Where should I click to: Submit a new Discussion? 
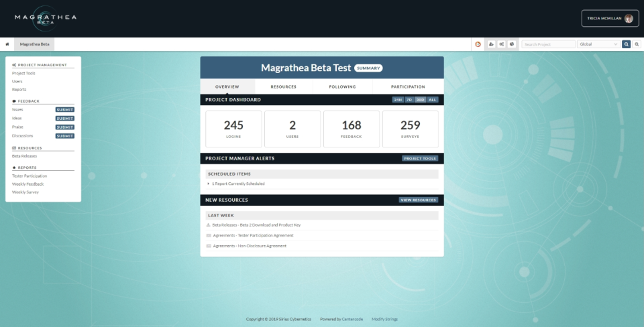click(65, 136)
